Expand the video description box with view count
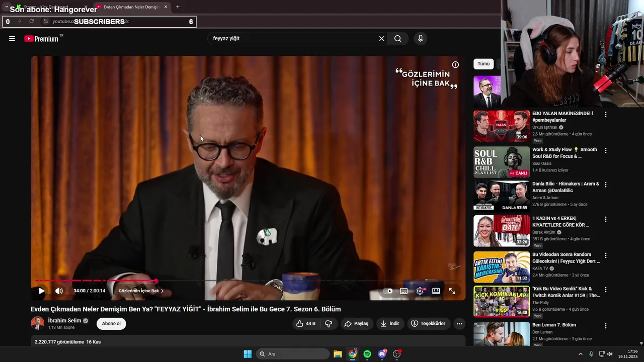Image resolution: width=644 pixels, height=362 pixels. pyautogui.click(x=248, y=341)
